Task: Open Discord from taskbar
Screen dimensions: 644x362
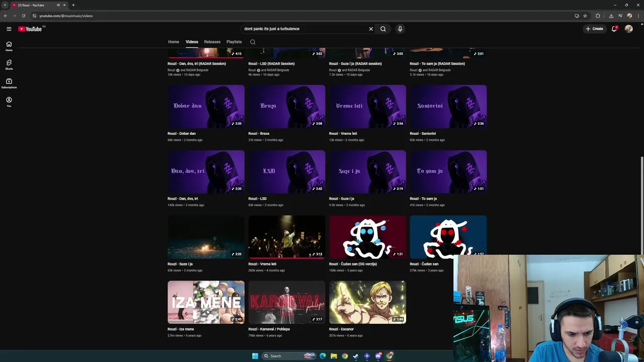Action: tap(378, 356)
